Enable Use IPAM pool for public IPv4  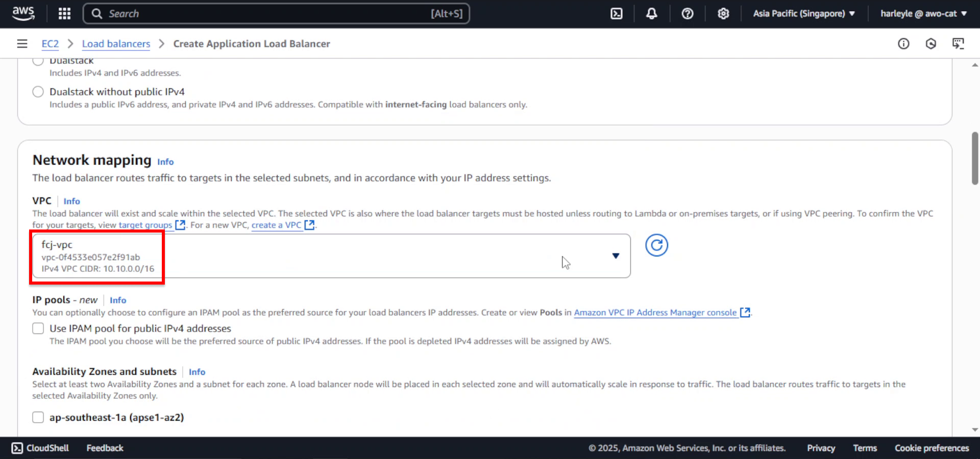[x=38, y=328]
